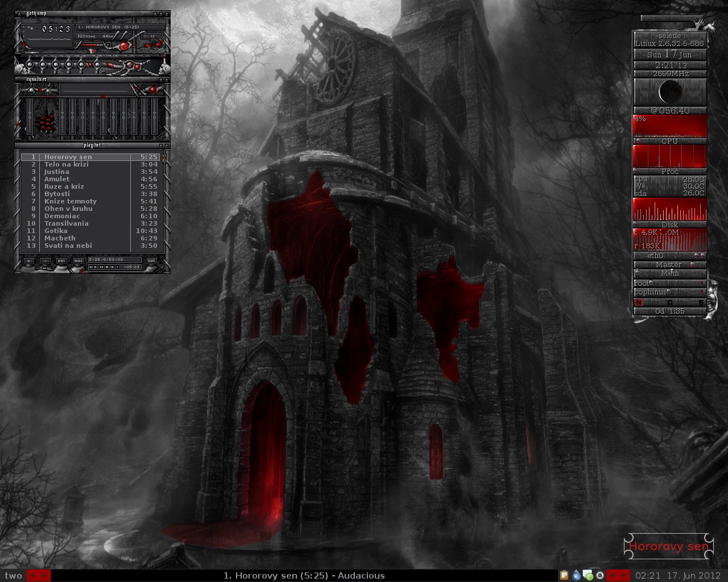
Task: Open the playlist msc menu
Action: [x=78, y=261]
